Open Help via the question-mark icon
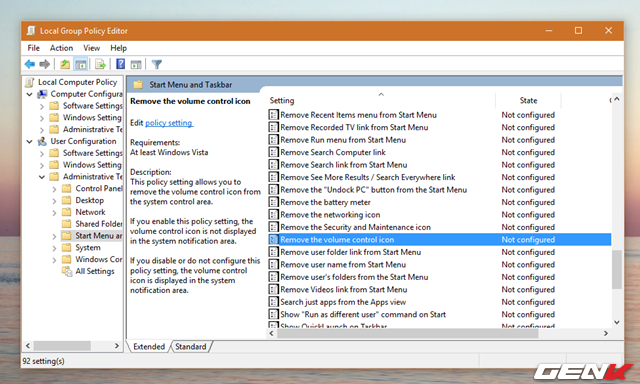 point(120,64)
